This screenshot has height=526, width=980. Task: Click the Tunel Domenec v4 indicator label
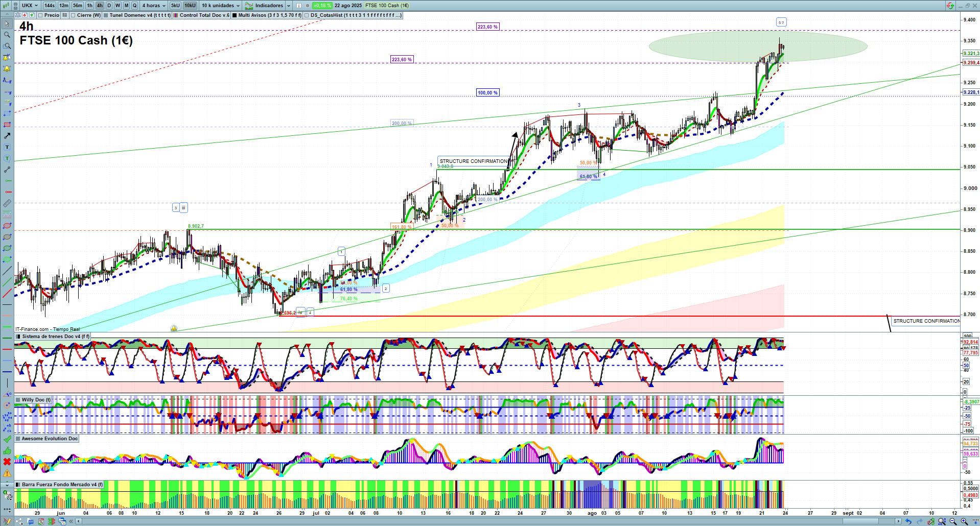click(x=140, y=15)
